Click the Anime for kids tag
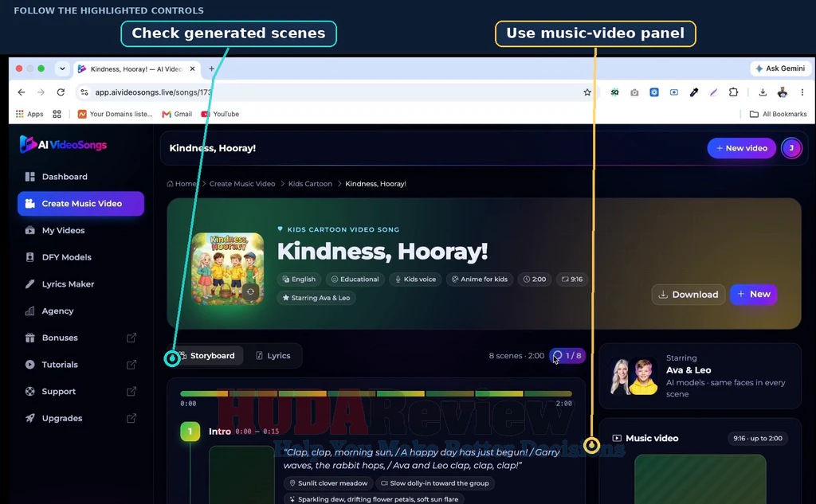The width and height of the screenshot is (816, 504). pyautogui.click(x=479, y=279)
